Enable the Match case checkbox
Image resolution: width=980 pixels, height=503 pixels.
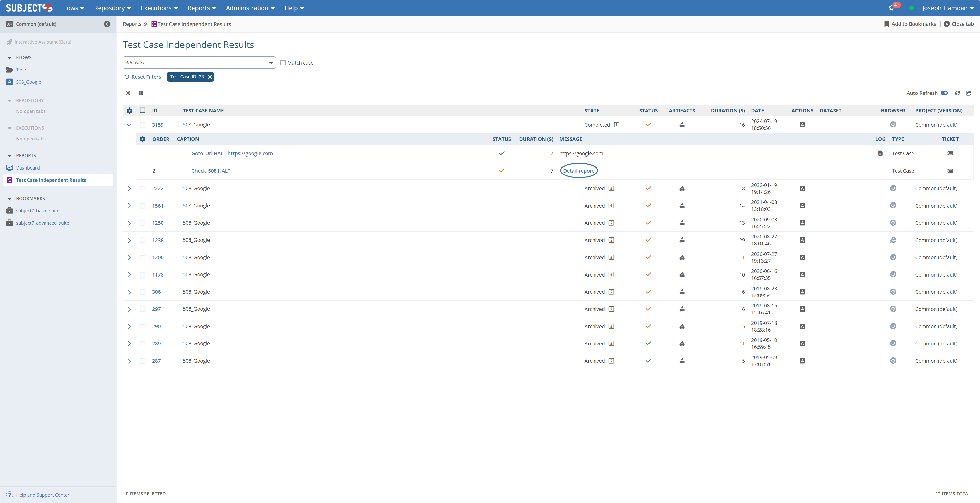(x=283, y=63)
